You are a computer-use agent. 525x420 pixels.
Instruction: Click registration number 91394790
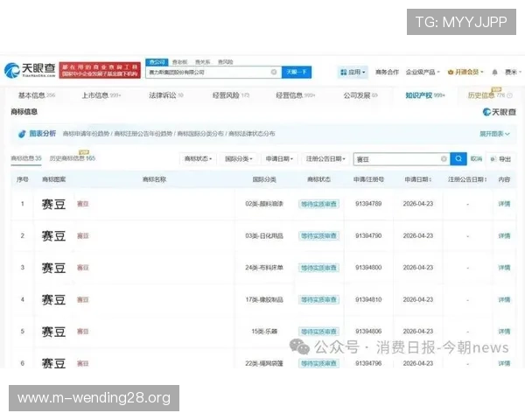pos(368,235)
